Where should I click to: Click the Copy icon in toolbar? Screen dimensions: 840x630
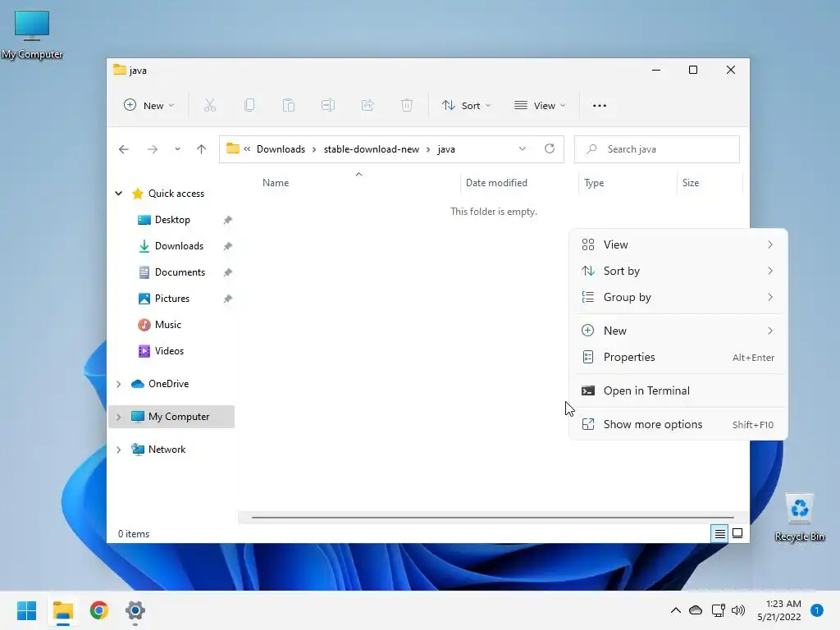point(249,106)
